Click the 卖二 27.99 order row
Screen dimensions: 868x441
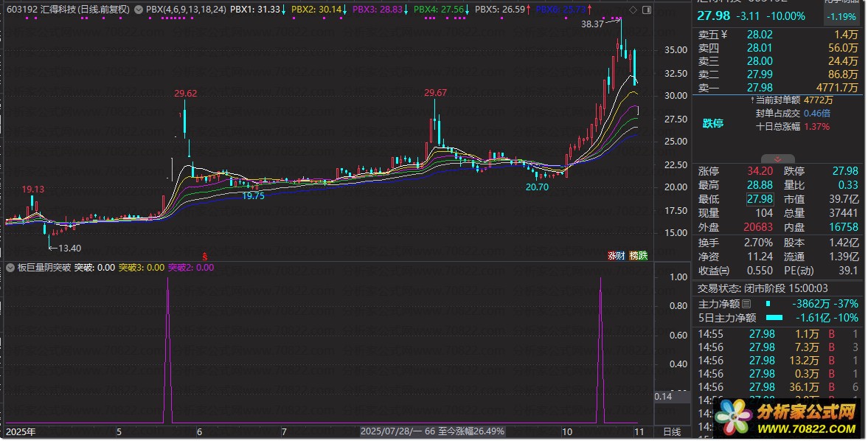tap(778, 74)
